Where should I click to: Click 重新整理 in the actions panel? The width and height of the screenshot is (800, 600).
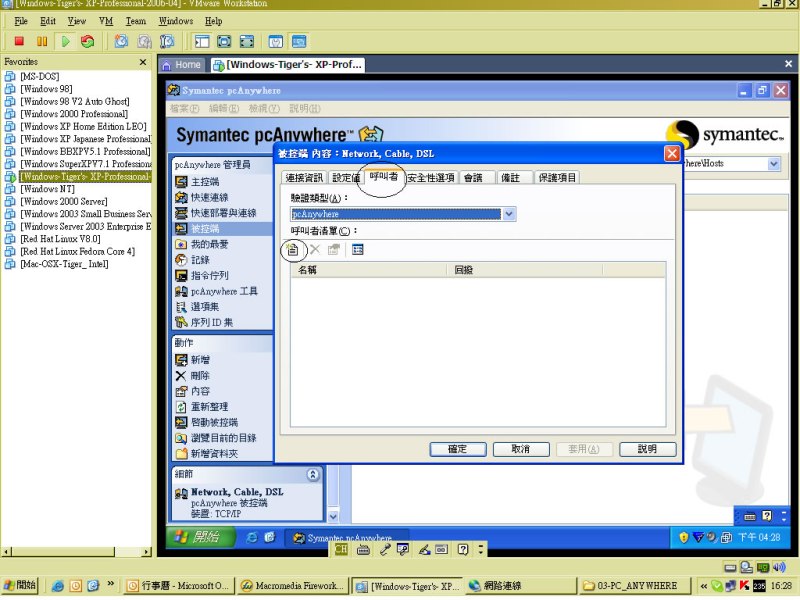click(x=202, y=407)
